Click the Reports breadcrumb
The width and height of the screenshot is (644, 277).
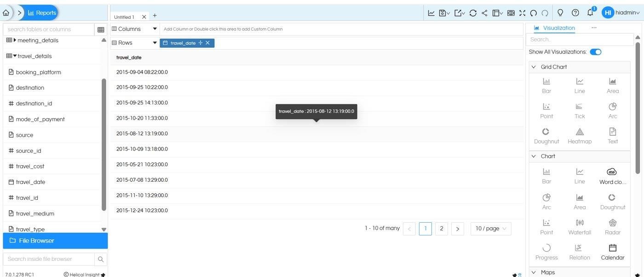coord(42,13)
